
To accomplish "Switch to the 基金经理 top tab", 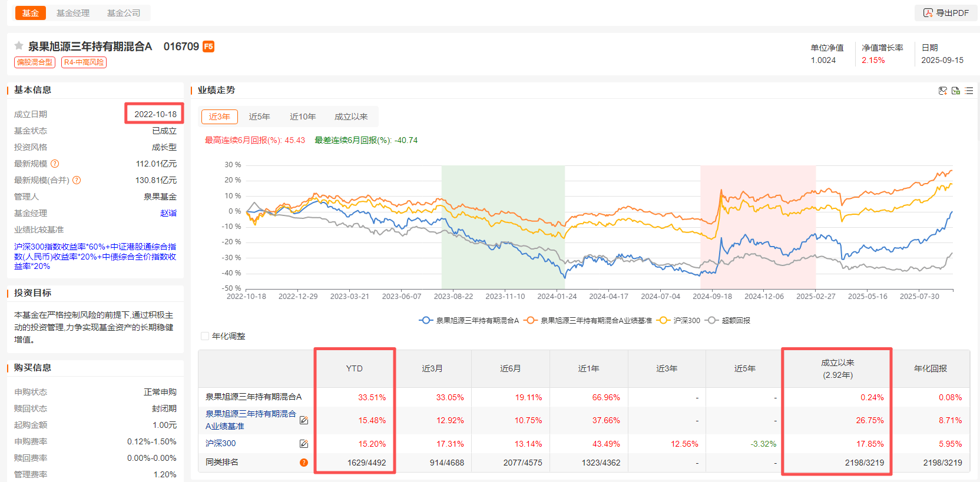I will [x=73, y=13].
